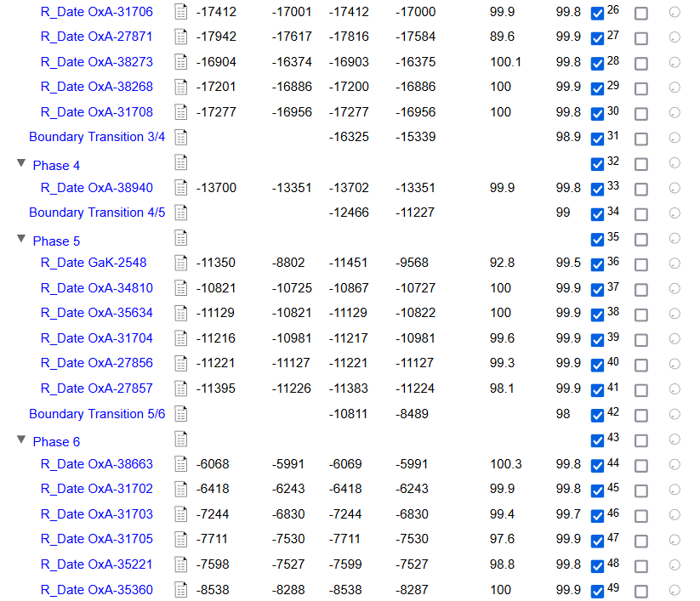Open the document icon for R_Date OxA-31706
The width and height of the screenshot is (700, 601).
(180, 12)
